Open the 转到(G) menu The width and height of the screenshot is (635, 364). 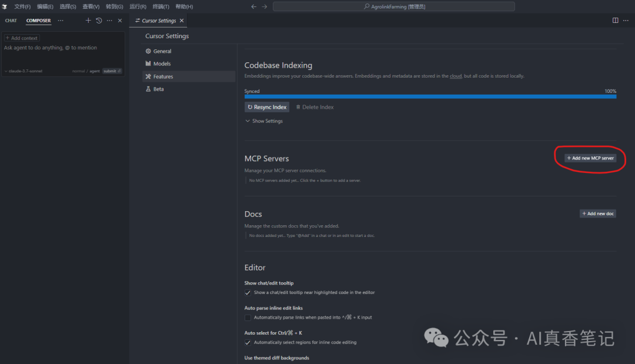(114, 6)
